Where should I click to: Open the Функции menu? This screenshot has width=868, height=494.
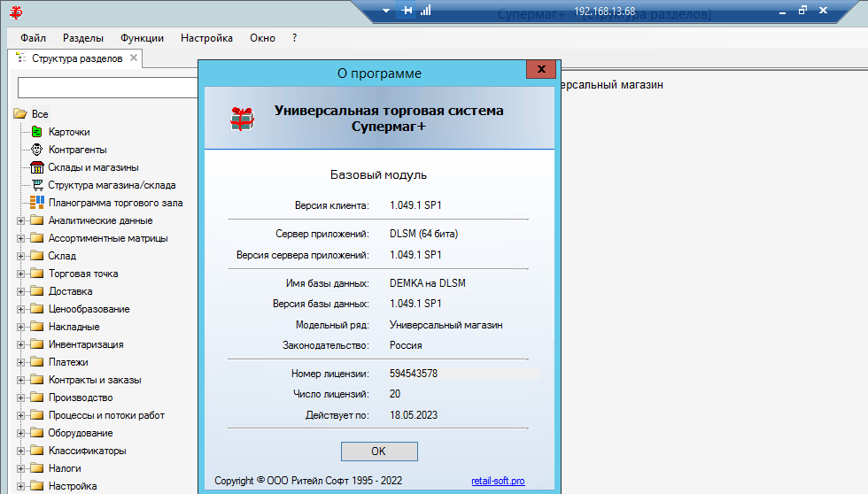143,38
